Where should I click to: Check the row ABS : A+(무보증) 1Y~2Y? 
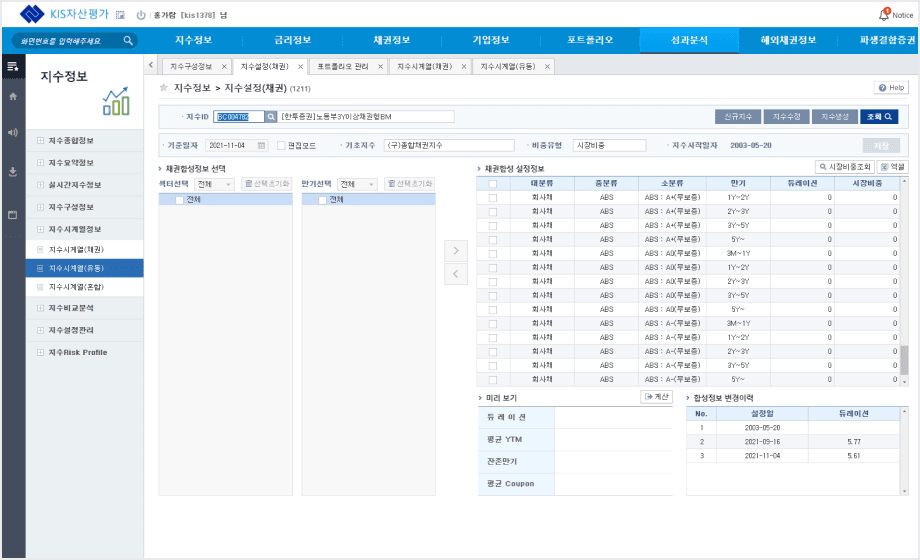493,198
